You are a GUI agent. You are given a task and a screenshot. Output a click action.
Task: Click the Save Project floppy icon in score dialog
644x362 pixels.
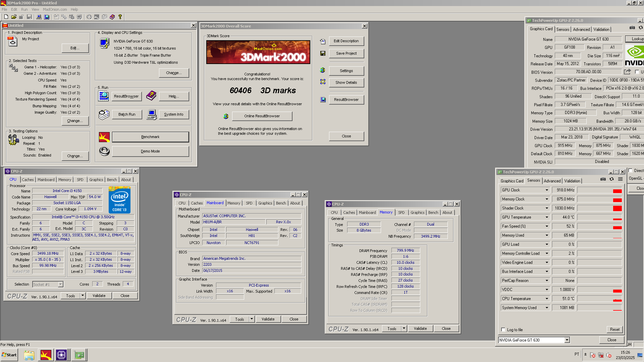pos(323,53)
